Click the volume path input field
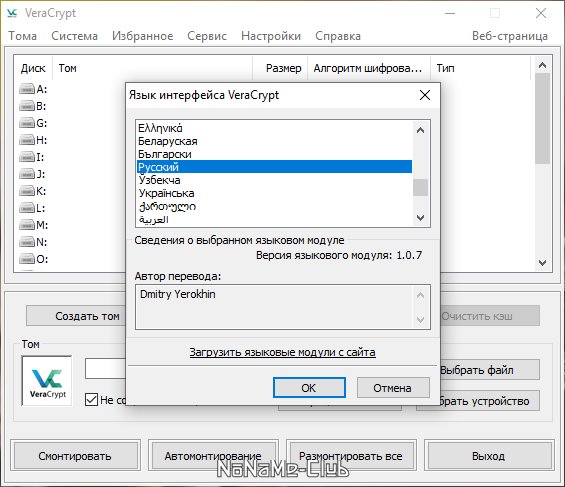Image resolution: width=565 pixels, height=487 pixels. (x=105, y=368)
